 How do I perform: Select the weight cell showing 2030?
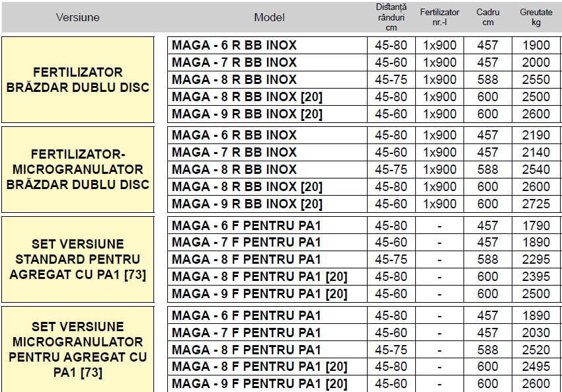(x=536, y=333)
